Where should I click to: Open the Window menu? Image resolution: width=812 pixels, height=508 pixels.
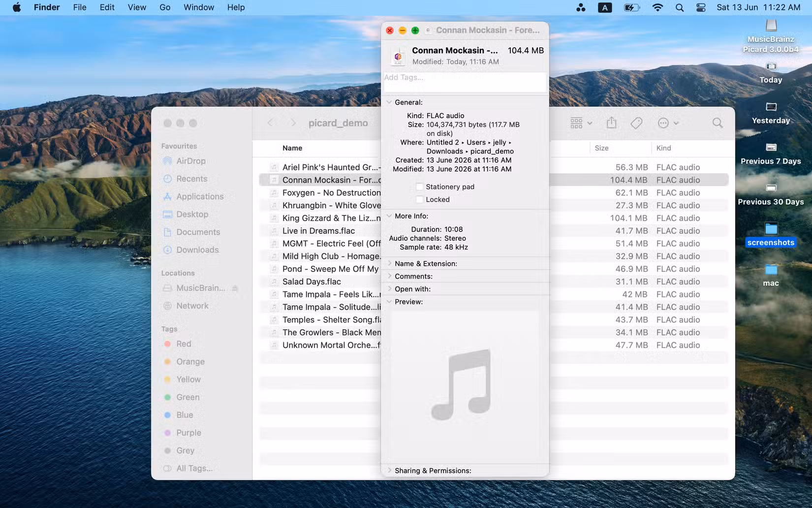[199, 7]
